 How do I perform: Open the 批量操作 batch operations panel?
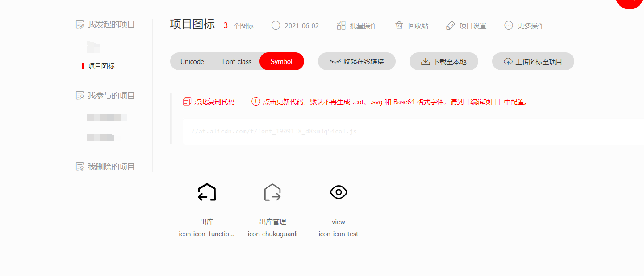coord(357,25)
